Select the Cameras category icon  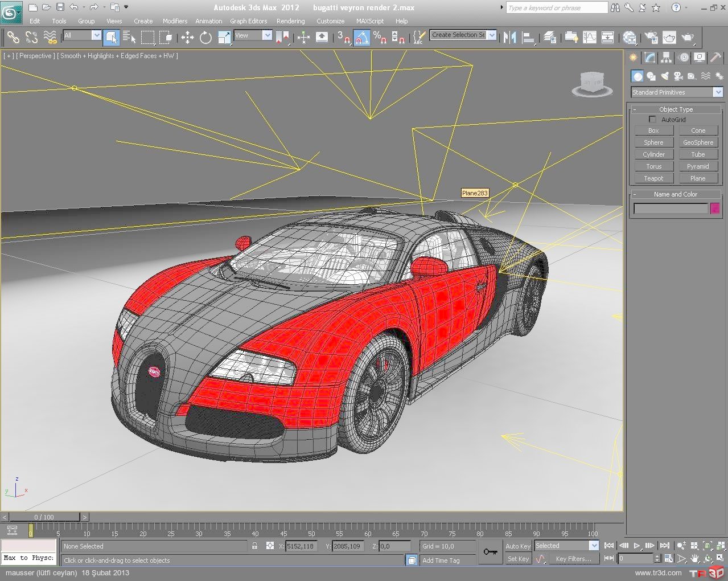pos(678,76)
